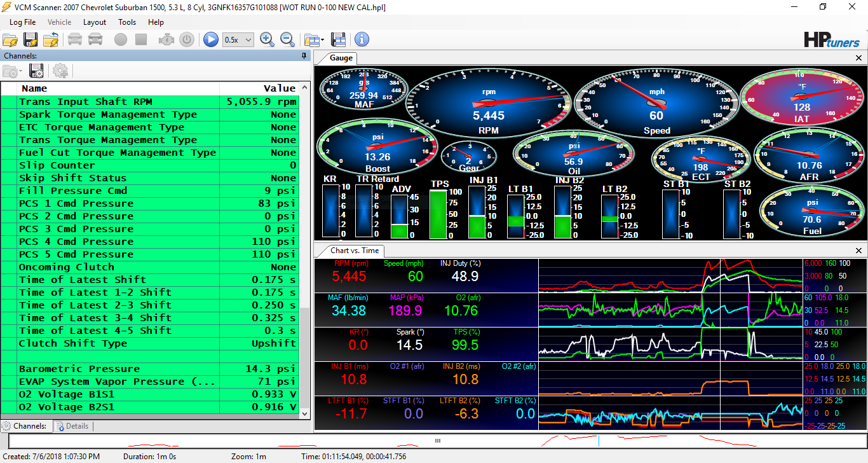
Task: Open the 0.5x playback speed dropdown
Action: pos(238,39)
